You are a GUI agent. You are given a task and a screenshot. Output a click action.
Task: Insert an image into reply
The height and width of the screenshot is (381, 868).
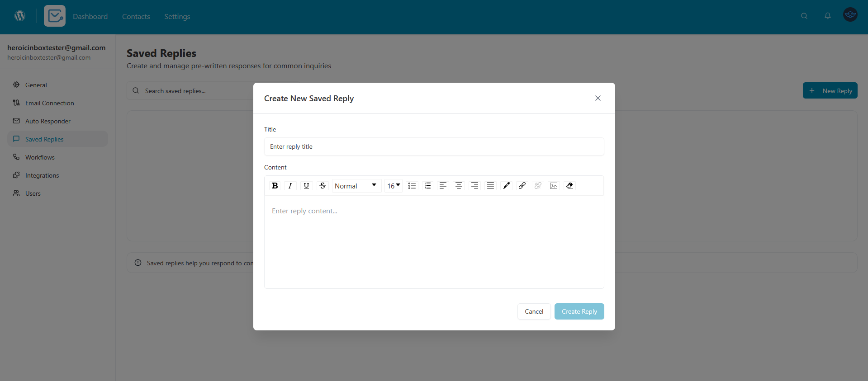coord(554,186)
